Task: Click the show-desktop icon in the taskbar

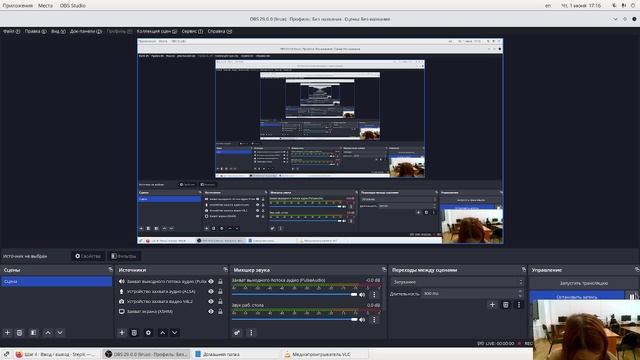Action: tap(6, 354)
